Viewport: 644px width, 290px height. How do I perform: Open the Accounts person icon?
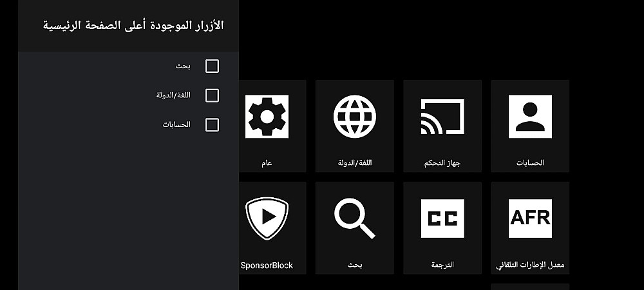click(x=530, y=116)
